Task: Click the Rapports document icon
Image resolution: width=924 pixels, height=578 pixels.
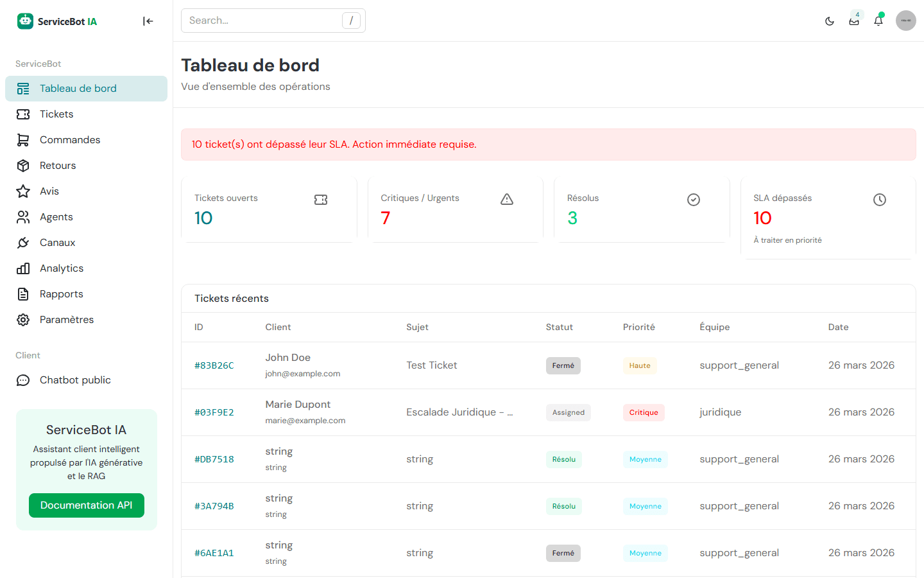Action: point(23,294)
